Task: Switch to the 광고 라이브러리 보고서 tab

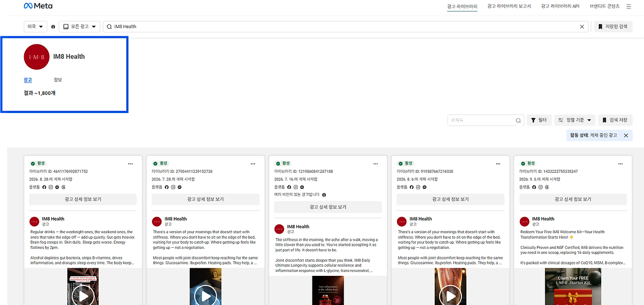Action: pos(509,7)
